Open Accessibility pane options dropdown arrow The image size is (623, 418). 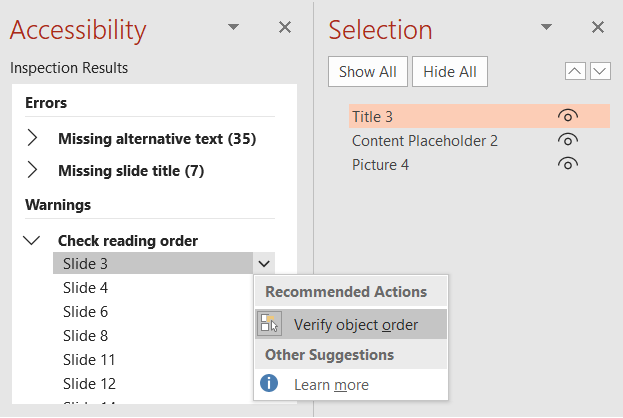233,27
